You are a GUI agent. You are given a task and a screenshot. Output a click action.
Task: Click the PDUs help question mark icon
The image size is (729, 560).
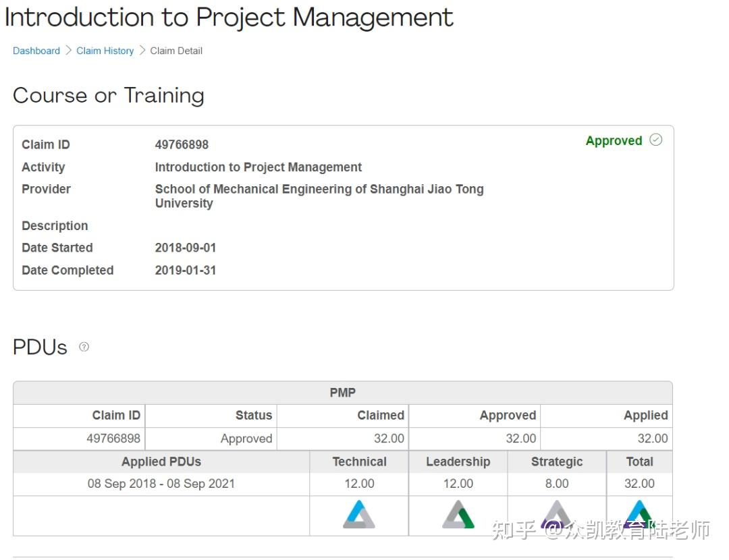[x=84, y=347]
